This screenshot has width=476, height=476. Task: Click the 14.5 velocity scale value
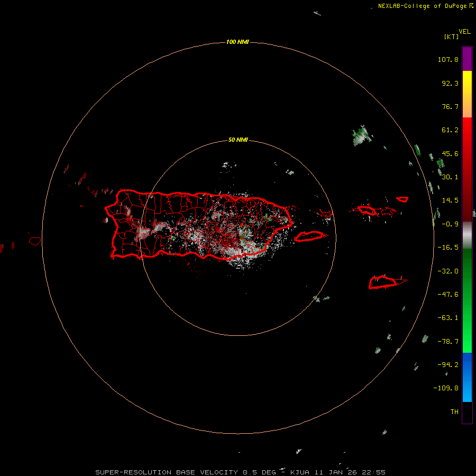tap(450, 200)
